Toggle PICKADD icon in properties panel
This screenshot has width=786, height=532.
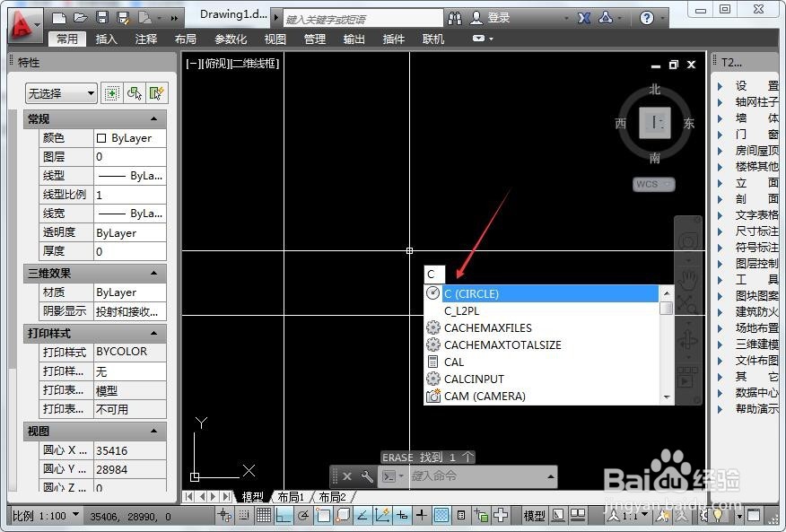coord(111,93)
